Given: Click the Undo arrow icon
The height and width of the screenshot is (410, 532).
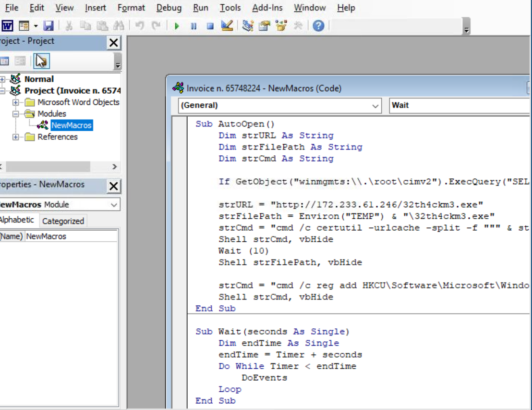Looking at the screenshot, I should pyautogui.click(x=139, y=26).
